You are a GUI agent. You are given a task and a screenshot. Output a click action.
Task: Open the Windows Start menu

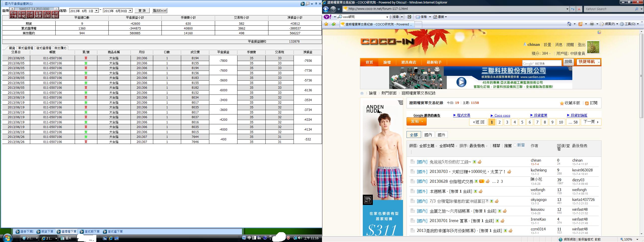coord(7,237)
